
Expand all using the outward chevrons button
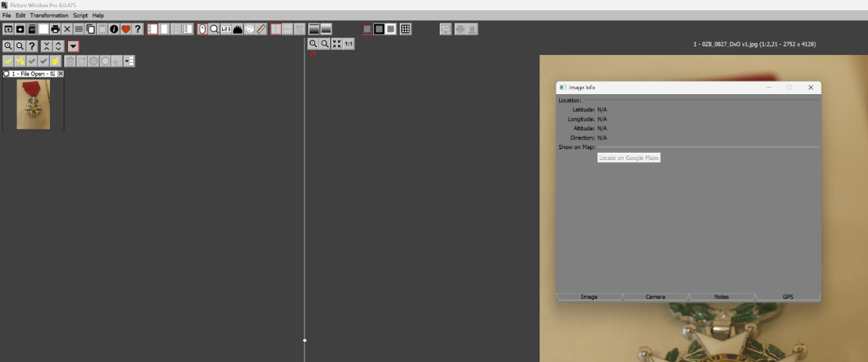[x=58, y=46]
